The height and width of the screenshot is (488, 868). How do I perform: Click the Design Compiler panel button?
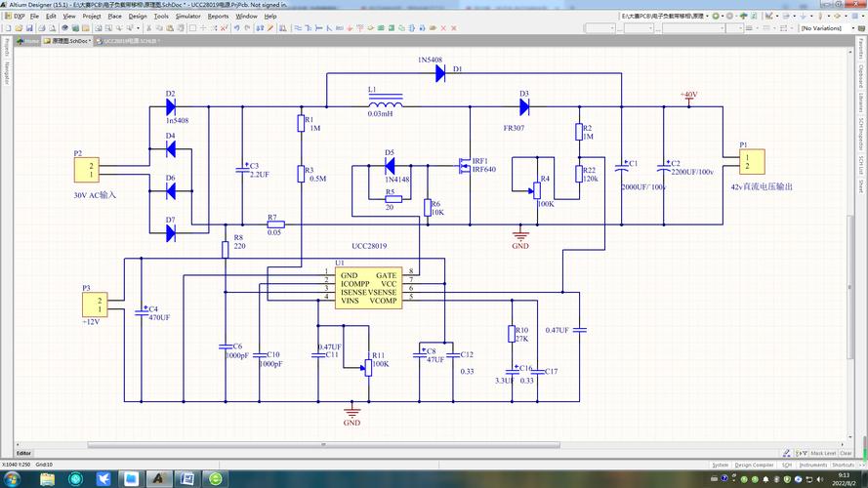click(755, 465)
